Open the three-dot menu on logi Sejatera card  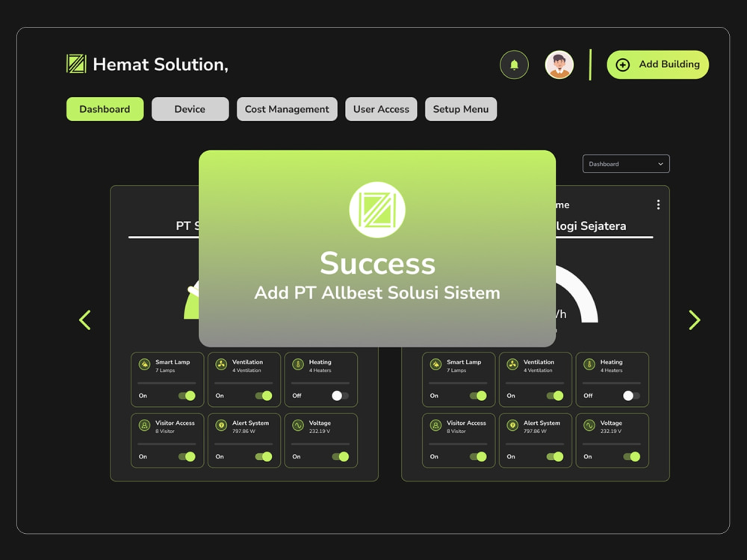658,205
